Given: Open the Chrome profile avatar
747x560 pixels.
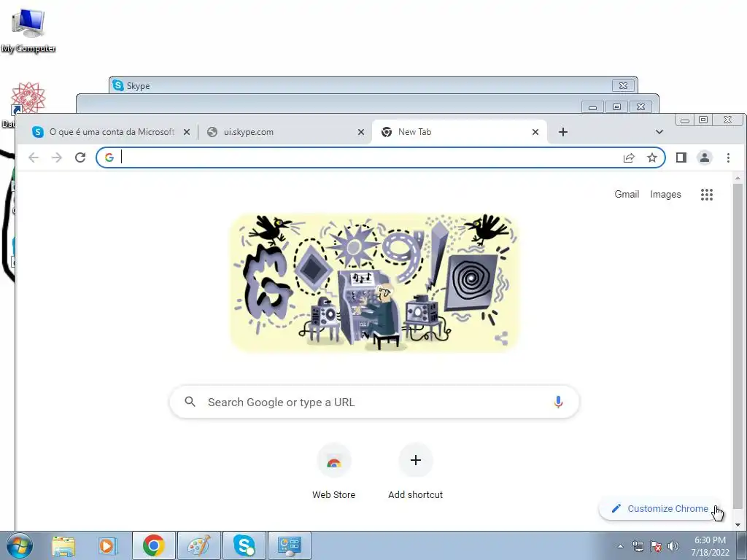Looking at the screenshot, I should 705,157.
